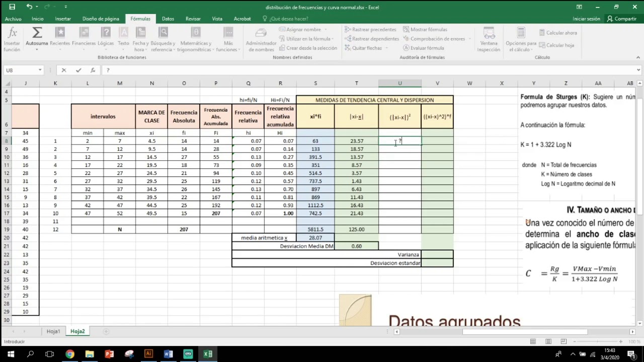Click Calcular ahora
644x362 pixels.
point(558,33)
